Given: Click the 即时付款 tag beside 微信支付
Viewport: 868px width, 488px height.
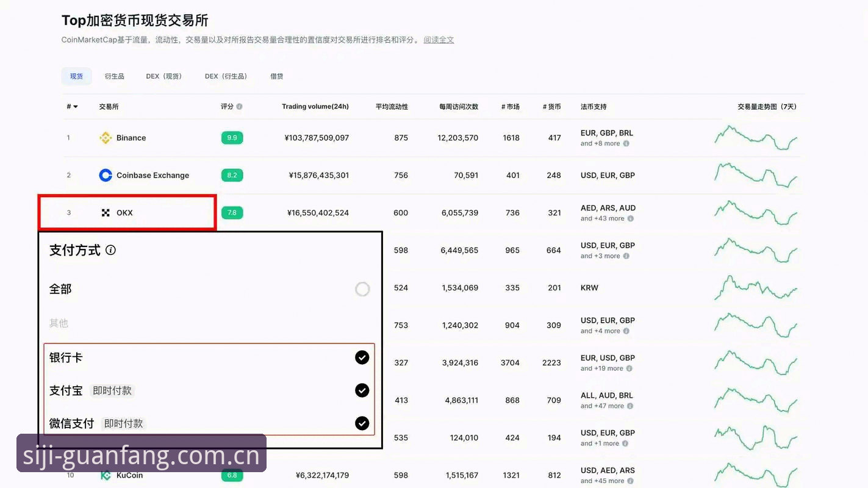Looking at the screenshot, I should pyautogui.click(x=124, y=423).
